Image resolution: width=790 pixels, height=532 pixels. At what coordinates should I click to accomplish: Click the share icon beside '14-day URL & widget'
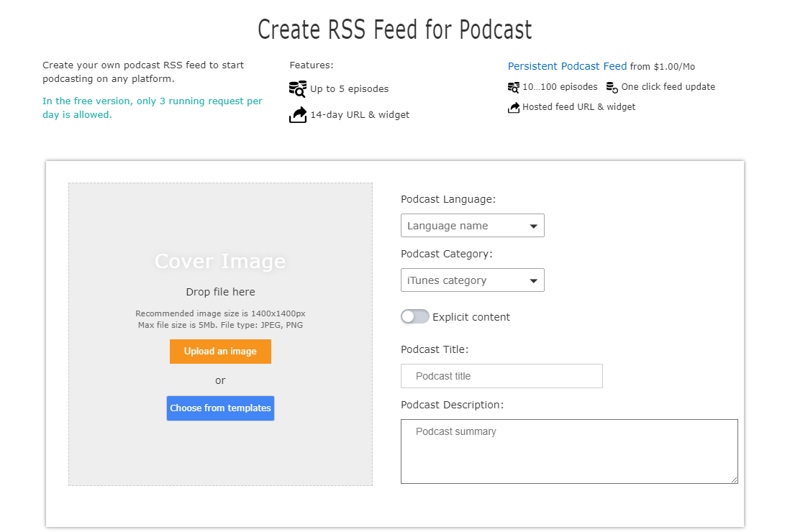point(297,115)
